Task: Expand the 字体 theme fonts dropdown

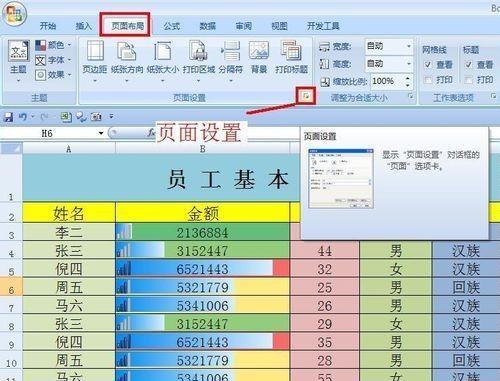Action: click(53, 60)
